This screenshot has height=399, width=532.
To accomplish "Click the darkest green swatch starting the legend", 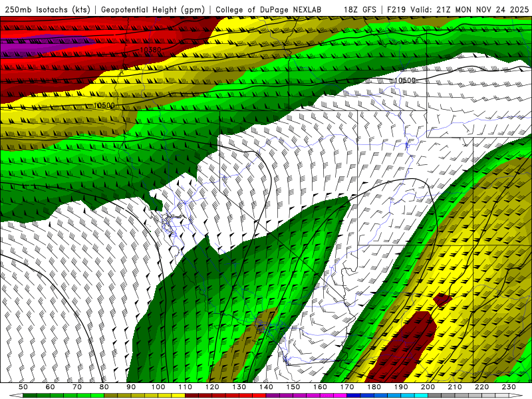I will 30,395.
